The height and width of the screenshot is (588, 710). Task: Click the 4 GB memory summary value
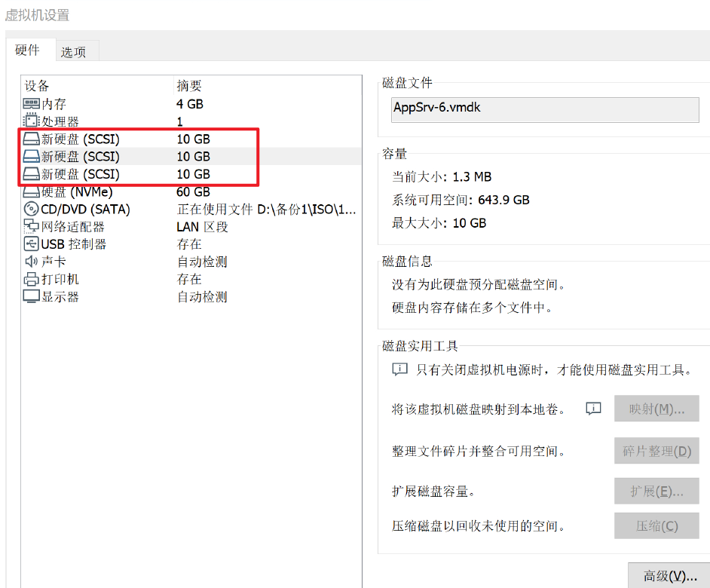pos(190,104)
